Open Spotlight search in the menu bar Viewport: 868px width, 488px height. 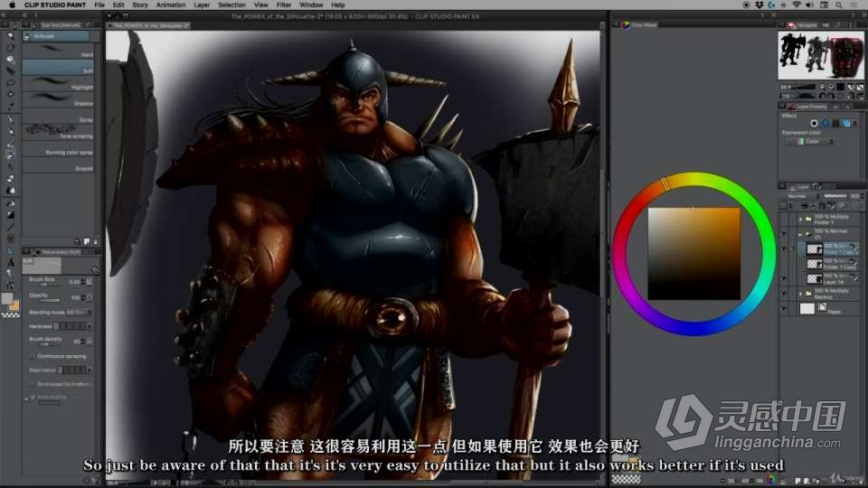(839, 5)
